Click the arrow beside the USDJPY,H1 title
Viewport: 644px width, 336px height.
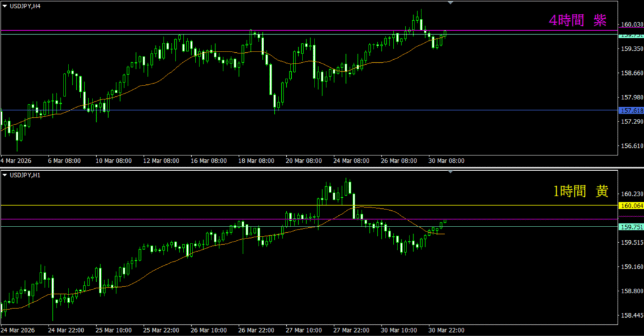[4, 174]
